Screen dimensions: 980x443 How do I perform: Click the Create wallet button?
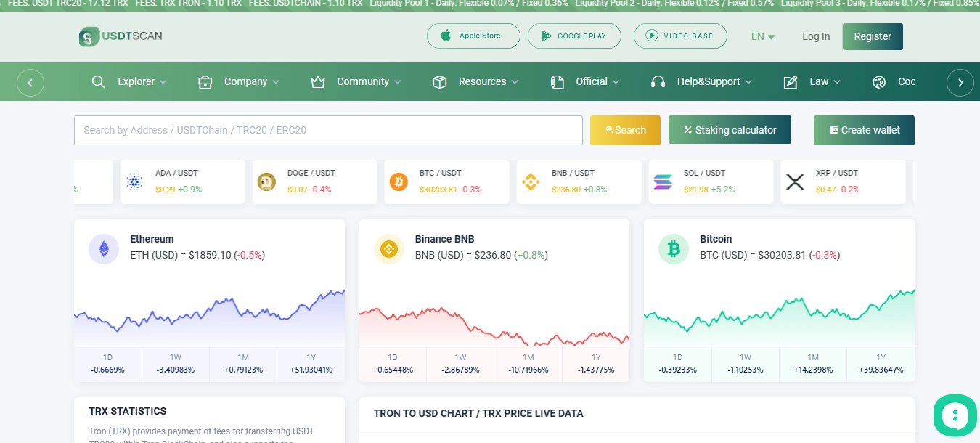pyautogui.click(x=864, y=130)
